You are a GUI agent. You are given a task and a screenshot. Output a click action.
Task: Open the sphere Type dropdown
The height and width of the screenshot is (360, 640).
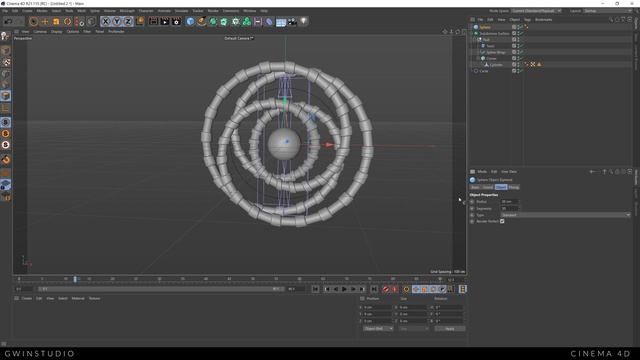click(x=565, y=215)
